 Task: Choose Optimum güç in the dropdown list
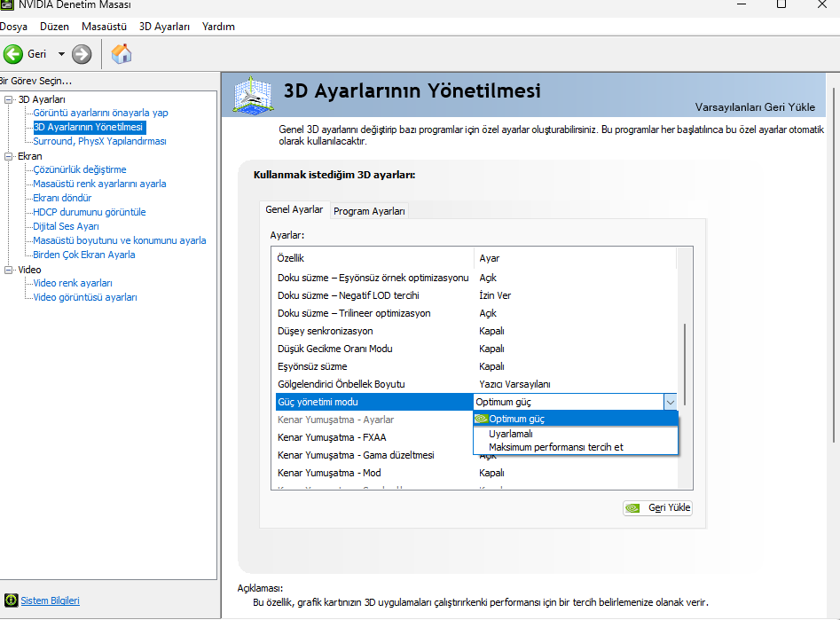576,419
